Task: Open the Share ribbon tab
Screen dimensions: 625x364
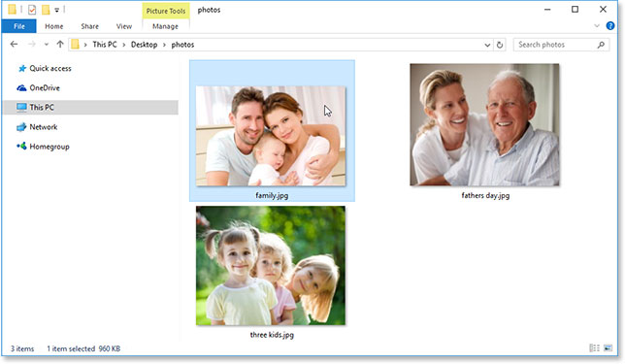Action: pyautogui.click(x=89, y=26)
